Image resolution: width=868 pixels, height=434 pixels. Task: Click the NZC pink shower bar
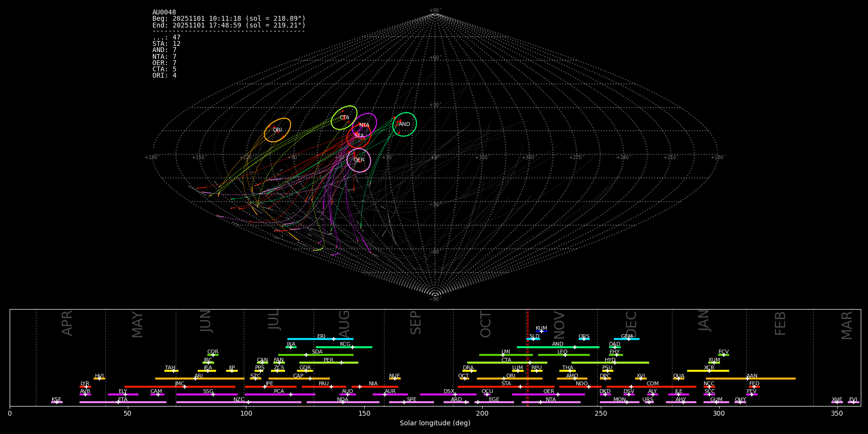pos(239,402)
